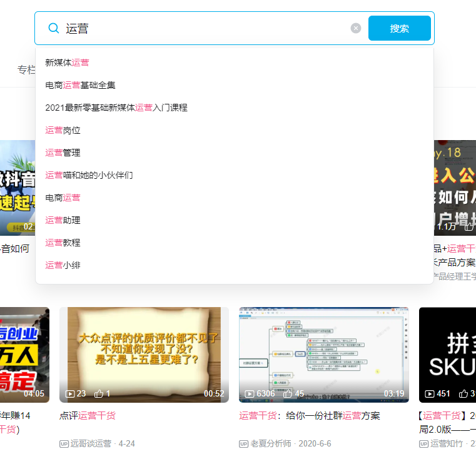476x464 pixels.
Task: Open uploader 远哥谈运营
Action: 91,443
